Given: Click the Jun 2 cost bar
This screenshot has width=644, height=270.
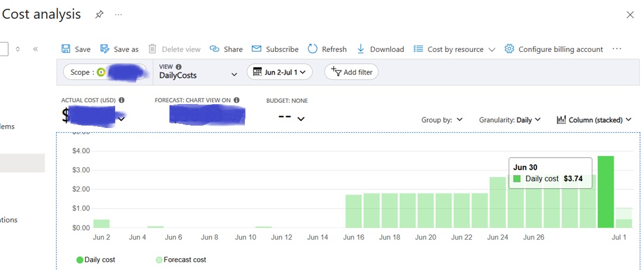Looking at the screenshot, I should [x=102, y=224].
